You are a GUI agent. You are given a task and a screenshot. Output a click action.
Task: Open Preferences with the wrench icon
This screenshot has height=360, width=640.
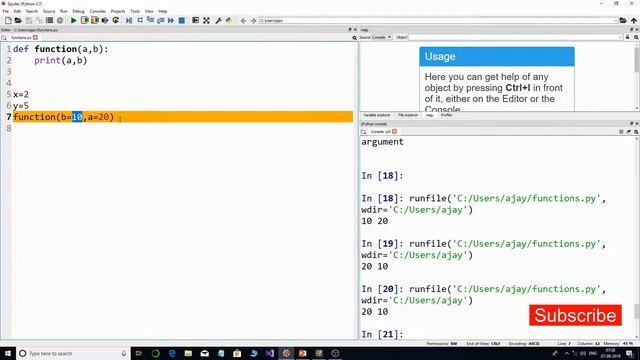[218, 20]
